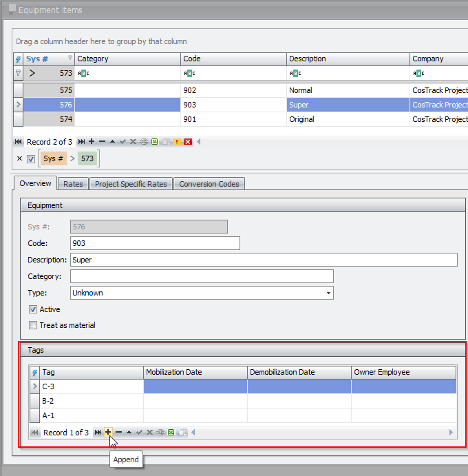Go to first record in Tags navigator

pos(35,433)
